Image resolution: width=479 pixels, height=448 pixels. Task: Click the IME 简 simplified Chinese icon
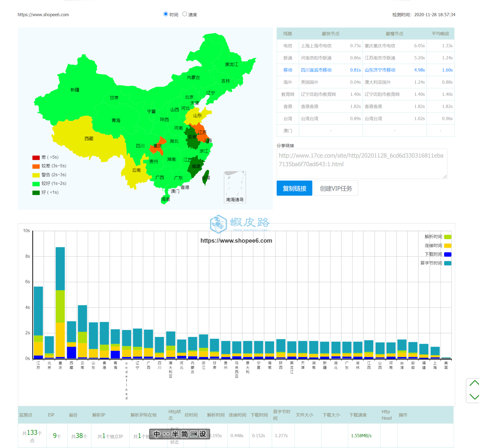click(185, 434)
